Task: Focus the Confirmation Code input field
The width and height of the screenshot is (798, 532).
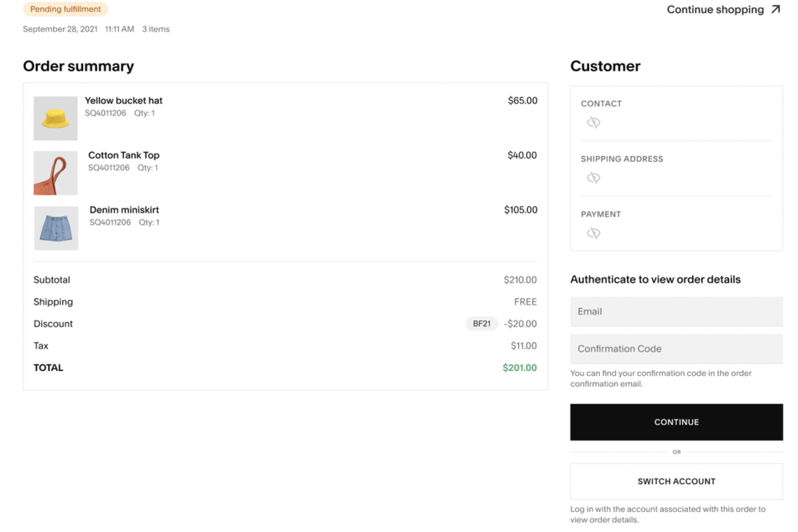Action: coord(676,349)
